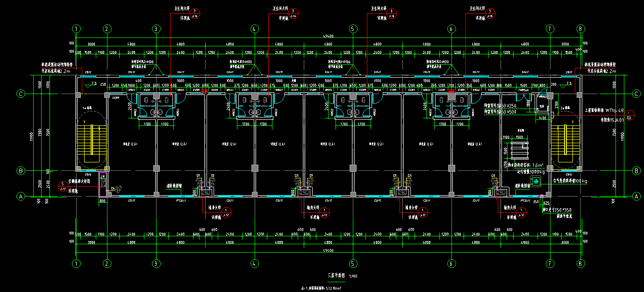Click the left axis bubble labeled A
Screen dimensions: 644x292
pos(21,197)
